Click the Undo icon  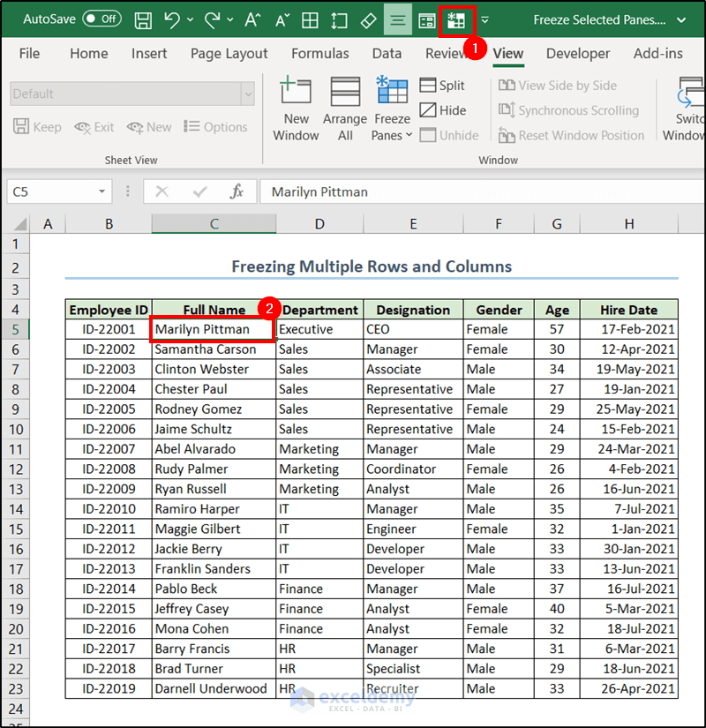170,19
